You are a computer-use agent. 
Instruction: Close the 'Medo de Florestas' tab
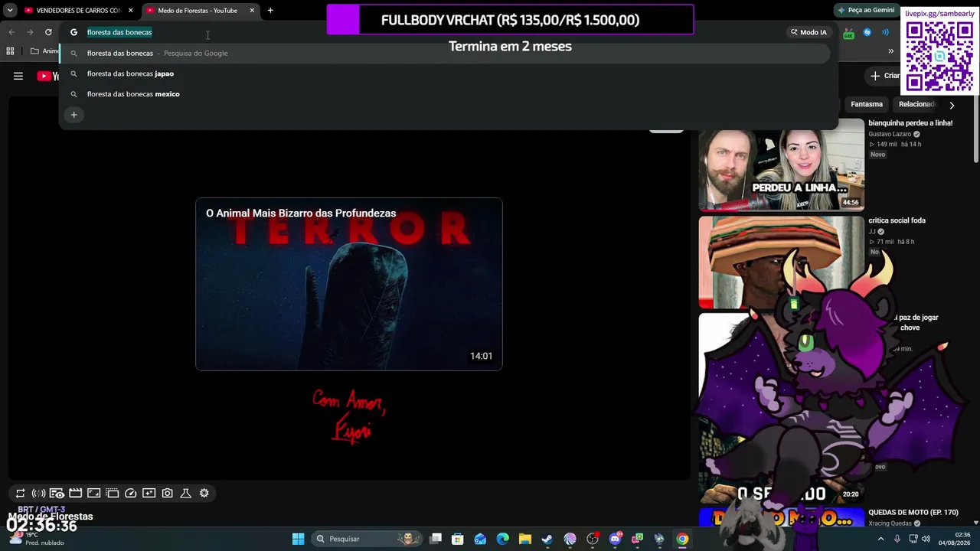[x=252, y=11]
